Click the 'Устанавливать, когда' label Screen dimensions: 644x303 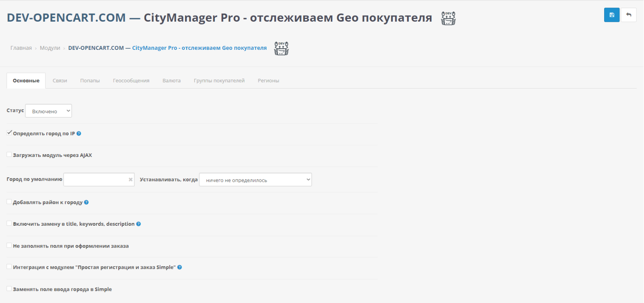169,179
